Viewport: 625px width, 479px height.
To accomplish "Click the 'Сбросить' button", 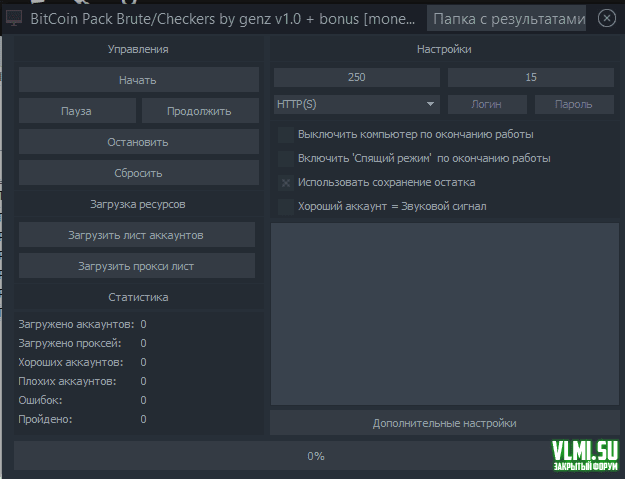I will tap(137, 173).
